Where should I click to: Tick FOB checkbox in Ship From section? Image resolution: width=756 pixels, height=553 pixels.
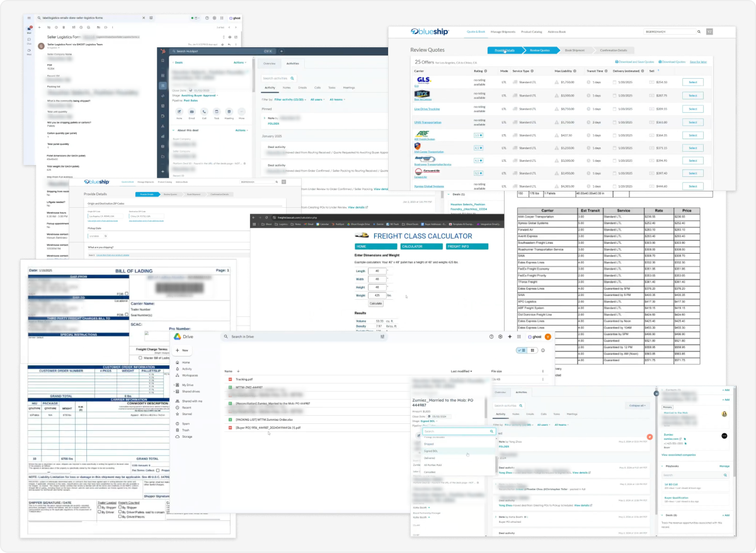[126, 294]
